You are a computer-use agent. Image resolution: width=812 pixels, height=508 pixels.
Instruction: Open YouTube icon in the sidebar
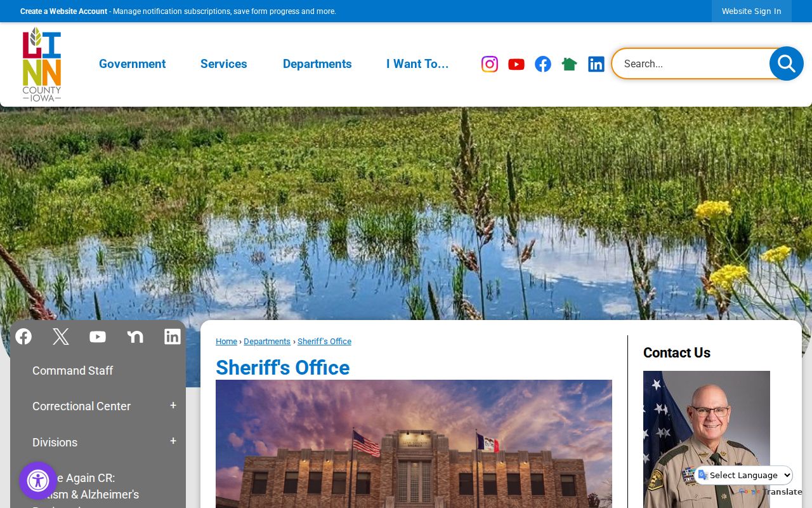98,337
